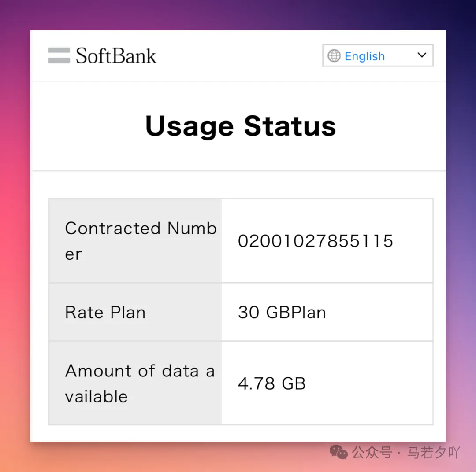Click the globe icon in language selector

pos(335,56)
